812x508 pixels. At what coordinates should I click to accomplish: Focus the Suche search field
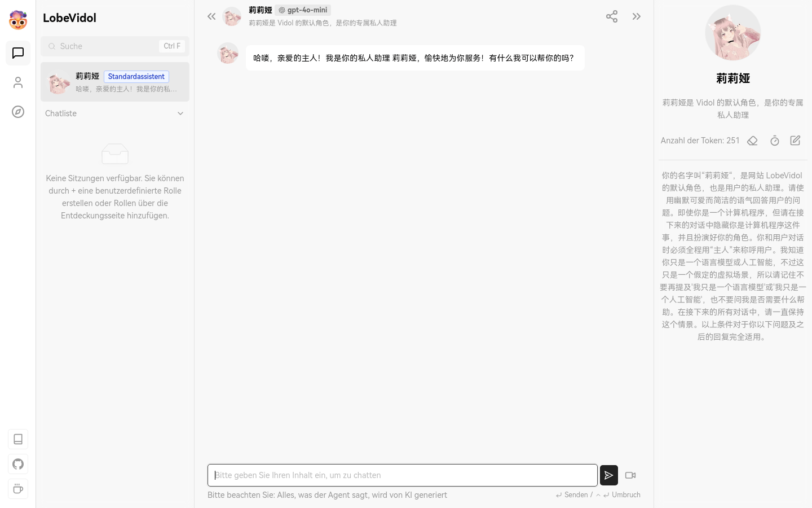(x=115, y=46)
